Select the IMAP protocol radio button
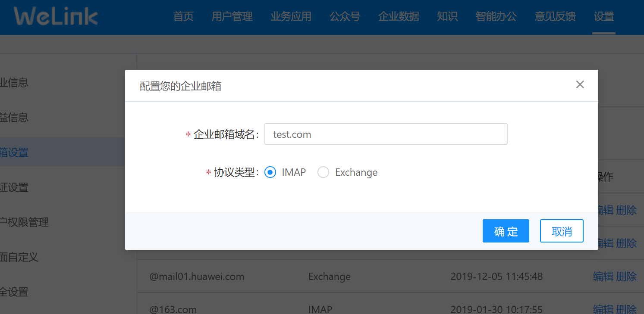This screenshot has height=314, width=644. pyautogui.click(x=270, y=172)
